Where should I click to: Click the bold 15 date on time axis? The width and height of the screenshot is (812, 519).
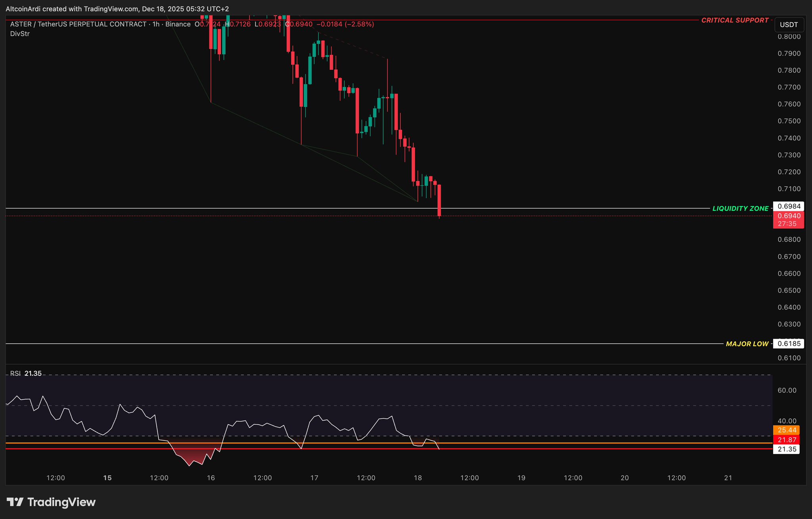pyautogui.click(x=107, y=478)
